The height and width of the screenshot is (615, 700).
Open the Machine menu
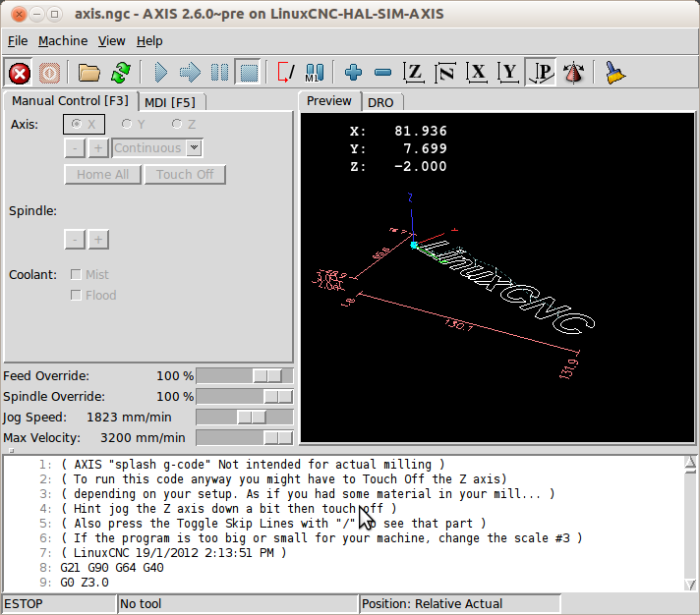[x=63, y=41]
